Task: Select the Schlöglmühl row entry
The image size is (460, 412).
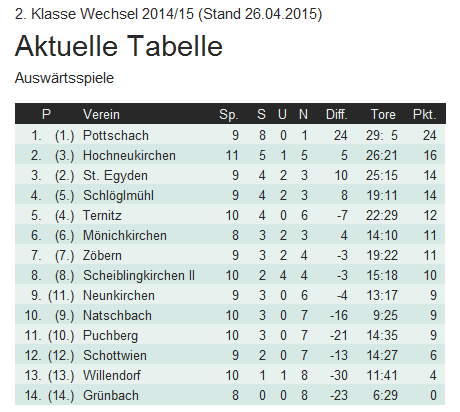Action: click(118, 195)
